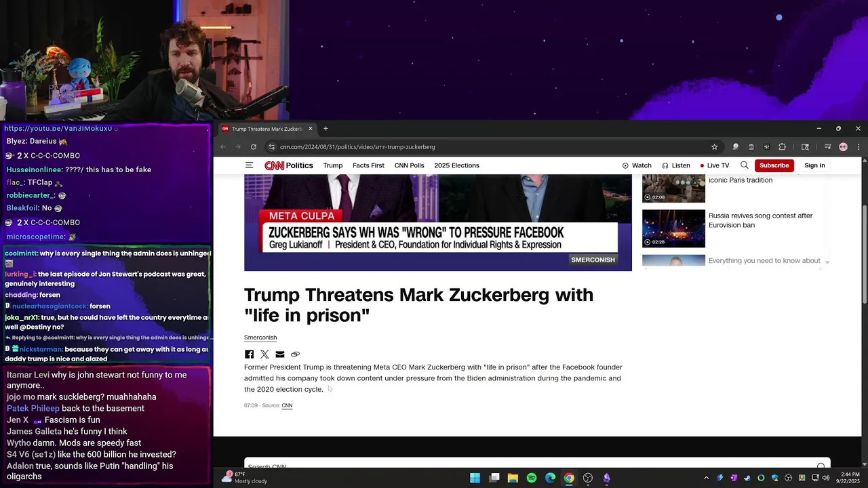Open Windows Start menu
This screenshot has height=488, width=868.
click(475, 478)
